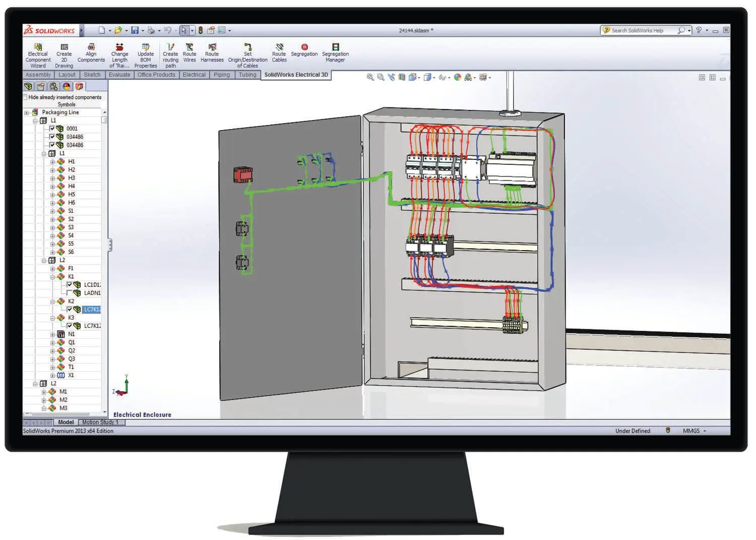Expand the Packaging Line root node
Viewport: 756px width, 540px height.
27,112
